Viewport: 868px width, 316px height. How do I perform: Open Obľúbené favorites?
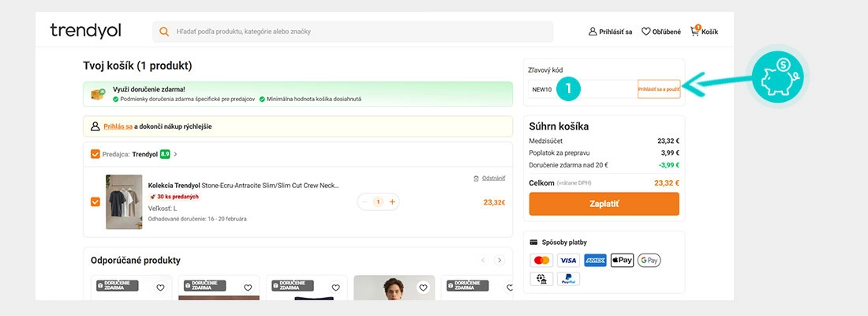(x=661, y=32)
